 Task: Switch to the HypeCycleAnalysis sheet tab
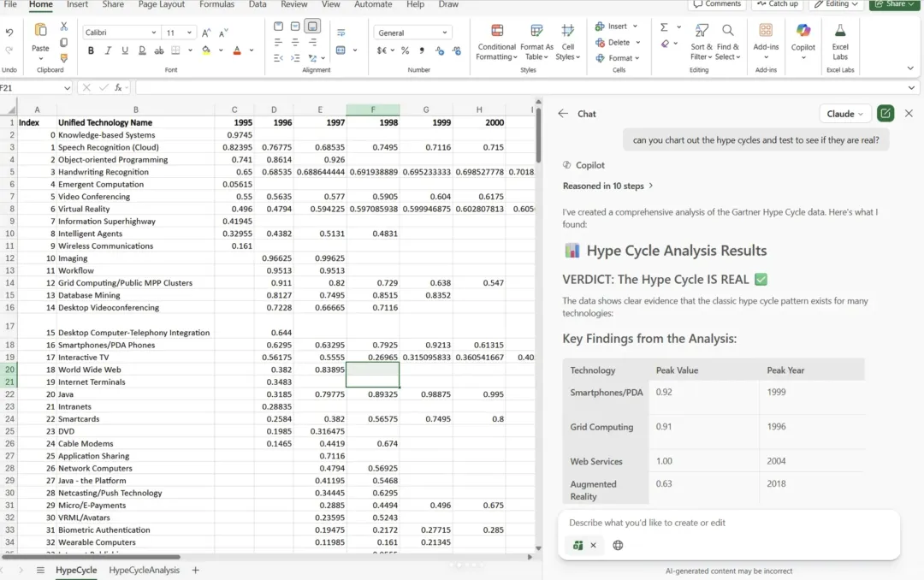tap(144, 570)
